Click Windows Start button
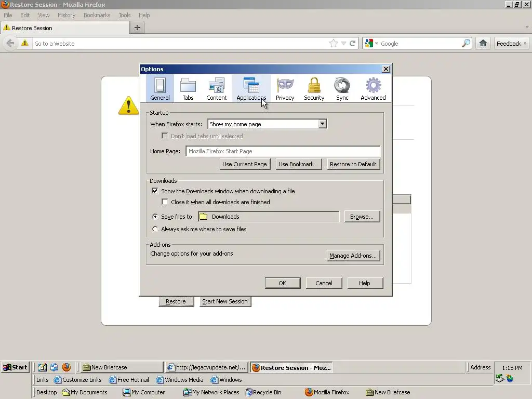 tap(15, 367)
